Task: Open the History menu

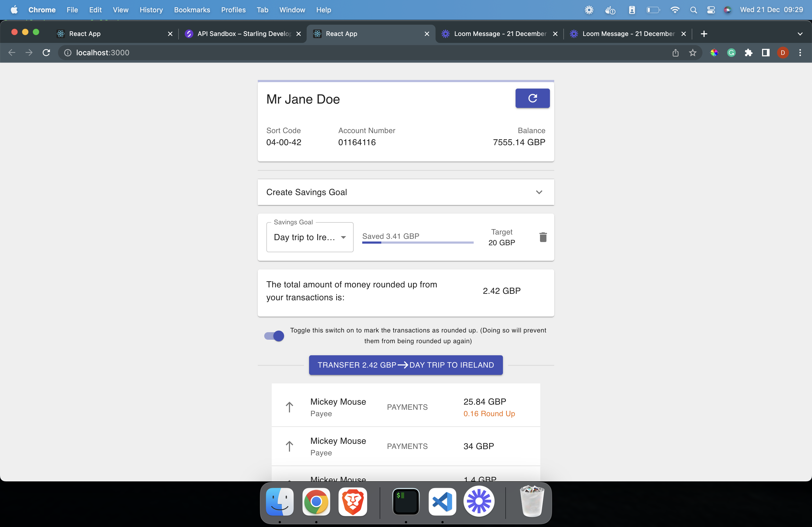Action: coord(151,10)
